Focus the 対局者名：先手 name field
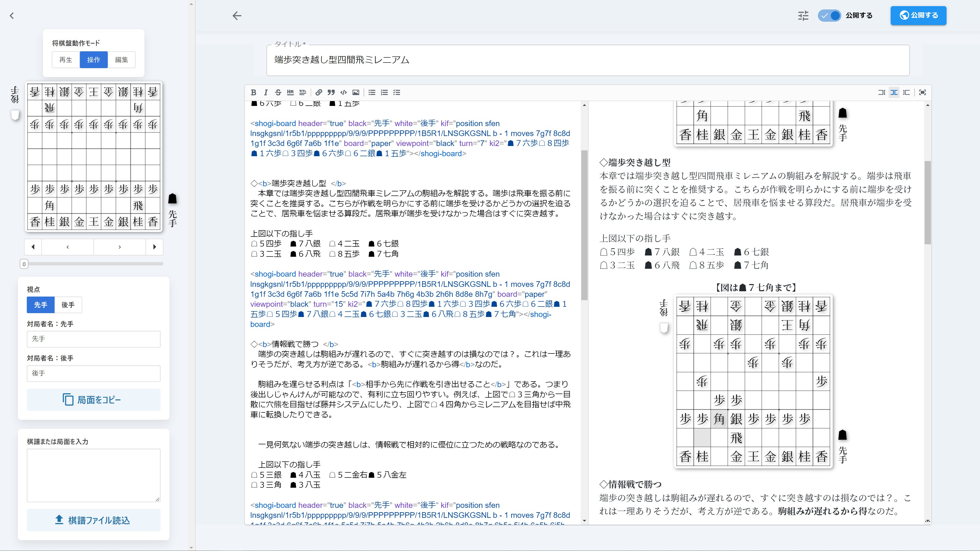Viewport: 980px width, 551px height. click(94, 339)
